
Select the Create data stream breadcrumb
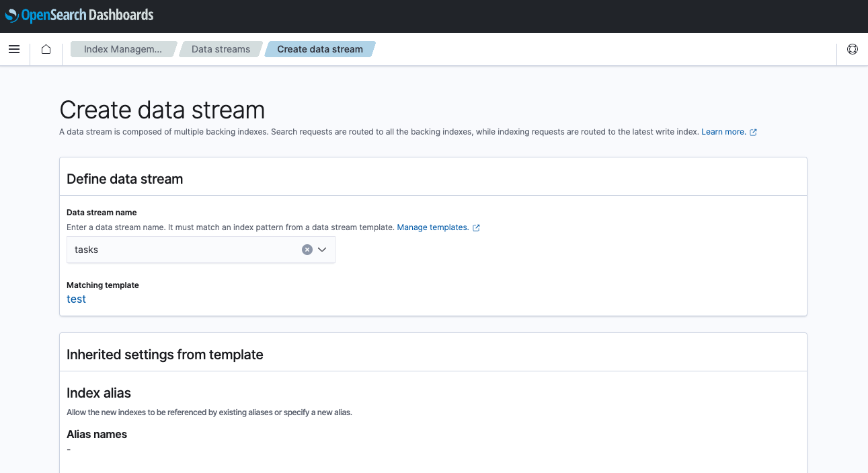319,48
